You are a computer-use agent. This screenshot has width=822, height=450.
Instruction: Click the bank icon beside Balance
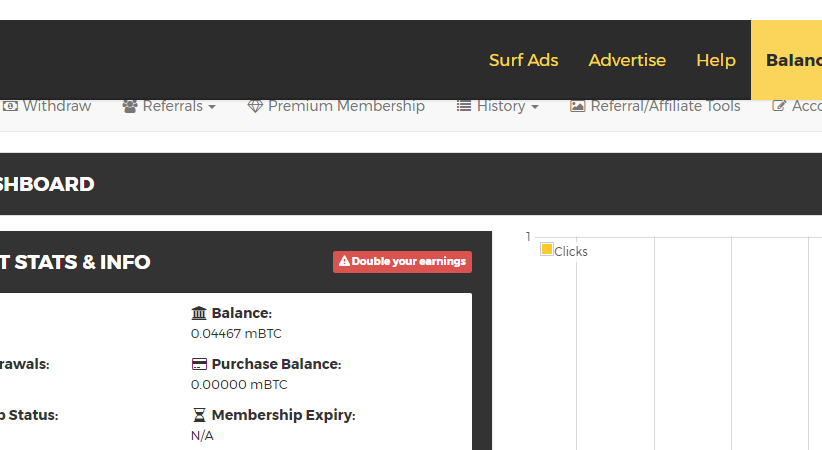coord(199,313)
